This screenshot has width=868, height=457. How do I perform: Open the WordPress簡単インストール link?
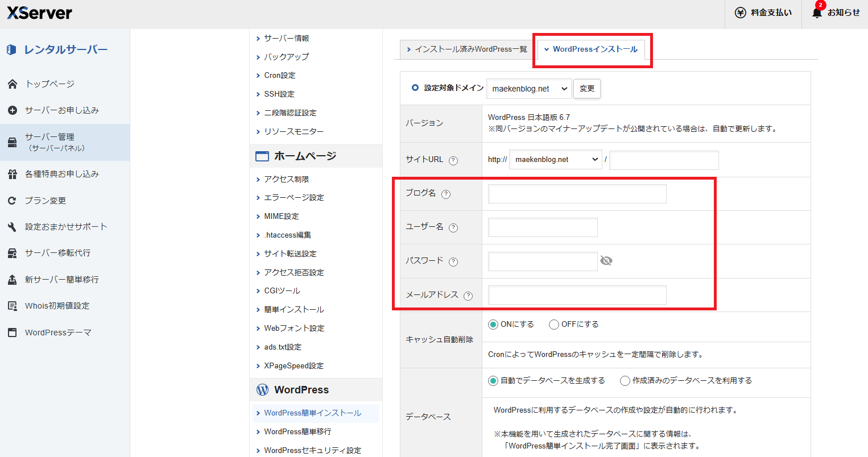[x=313, y=413]
